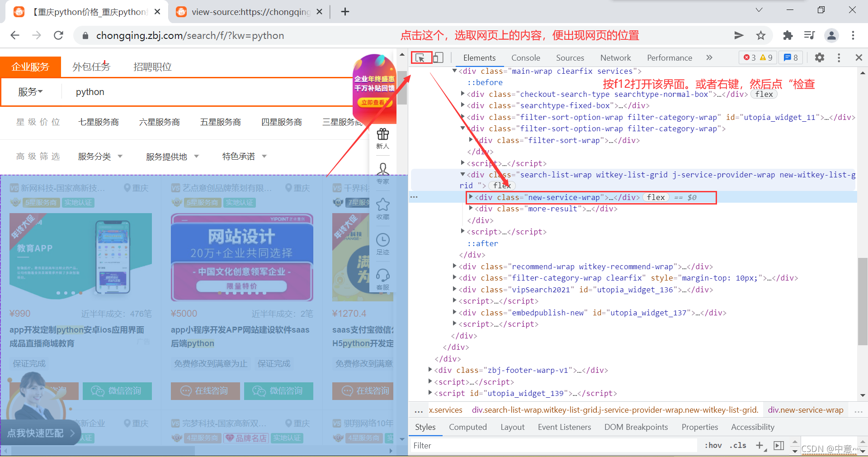Toggle the device toolbar icon
The width and height of the screenshot is (868, 457).
point(438,58)
